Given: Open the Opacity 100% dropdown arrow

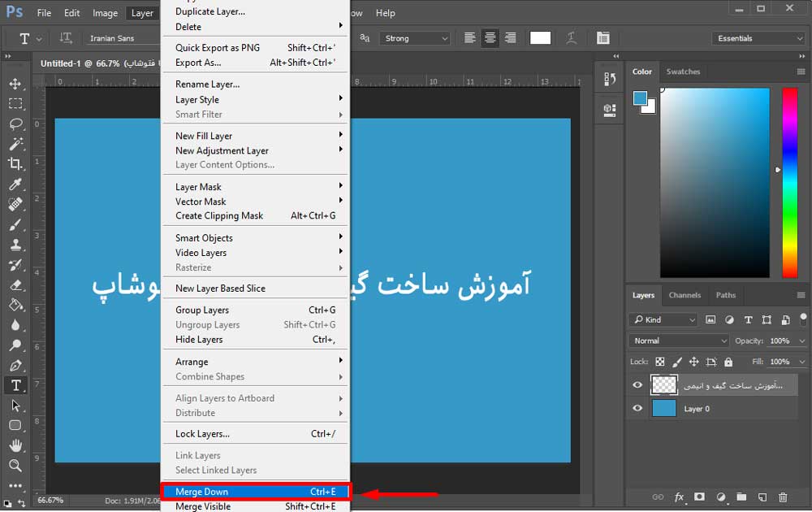Looking at the screenshot, I should tap(802, 341).
